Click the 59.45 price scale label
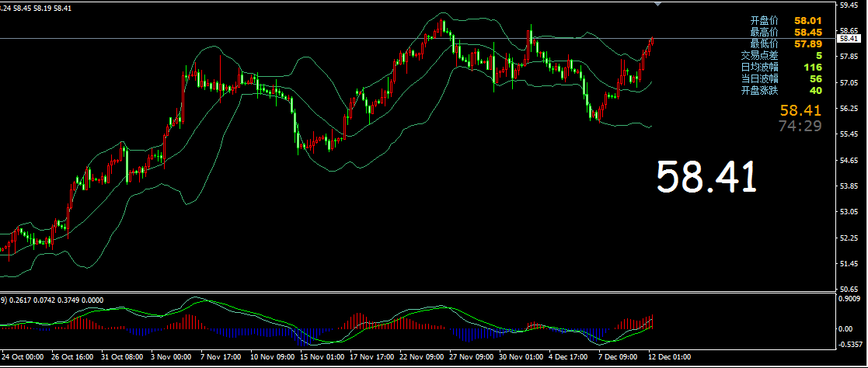Viewport: 868px width, 368px height. tap(848, 5)
